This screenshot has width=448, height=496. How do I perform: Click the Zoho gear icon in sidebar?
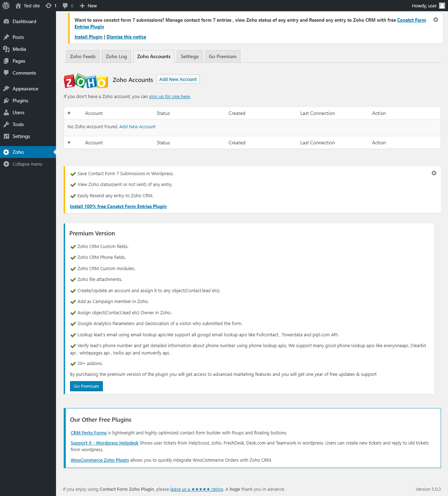click(x=6, y=152)
